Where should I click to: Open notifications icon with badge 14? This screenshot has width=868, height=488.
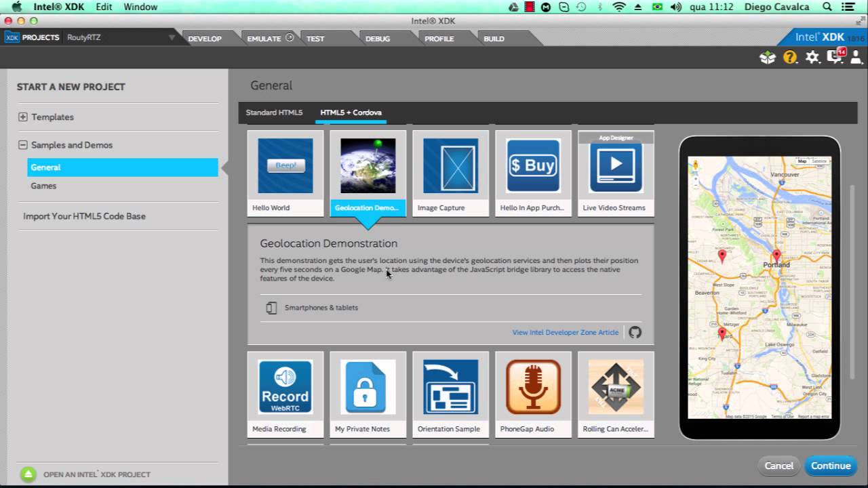pyautogui.click(x=835, y=56)
